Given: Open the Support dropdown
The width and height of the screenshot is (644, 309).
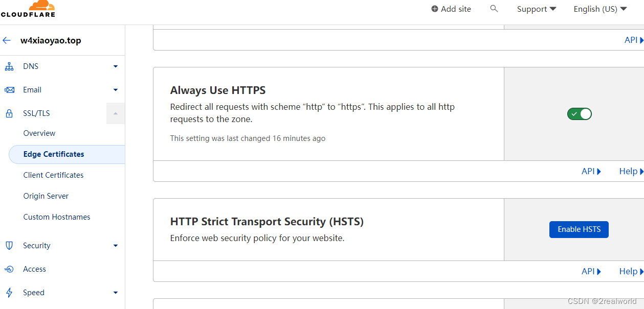Looking at the screenshot, I should click(x=536, y=9).
